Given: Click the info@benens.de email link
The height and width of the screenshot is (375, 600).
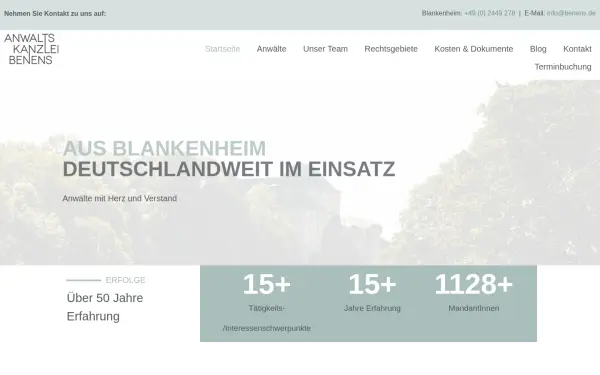Looking at the screenshot, I should (571, 13).
